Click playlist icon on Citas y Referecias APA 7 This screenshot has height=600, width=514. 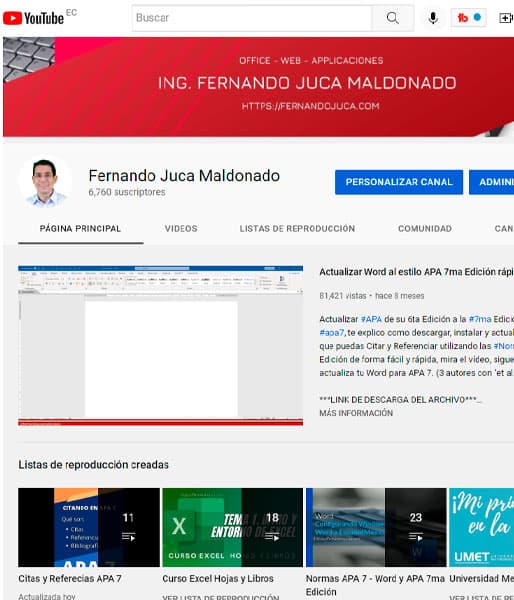coord(128,537)
